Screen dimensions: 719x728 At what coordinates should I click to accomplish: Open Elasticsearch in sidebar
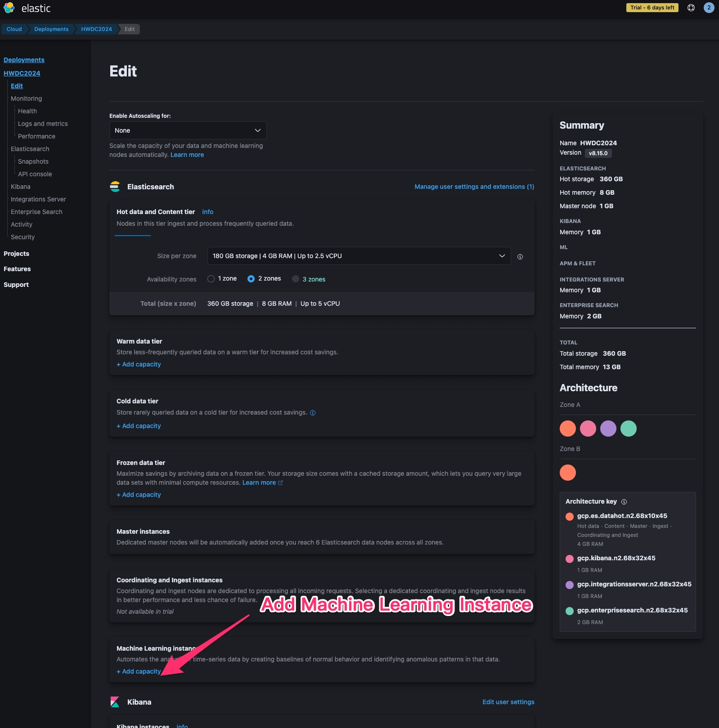tap(30, 149)
